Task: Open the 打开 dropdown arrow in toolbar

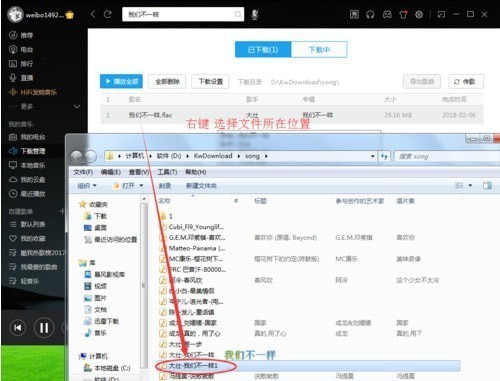Action: 141,186
